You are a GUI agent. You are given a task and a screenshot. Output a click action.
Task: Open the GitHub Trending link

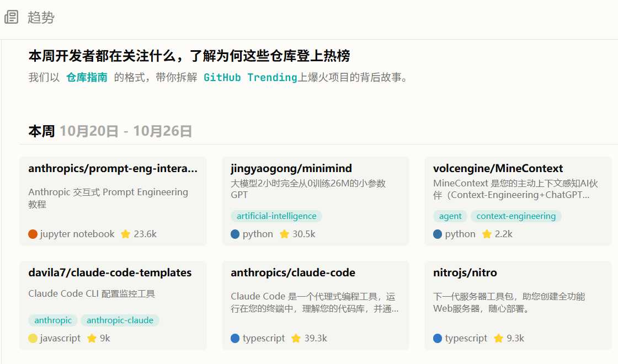(x=250, y=77)
